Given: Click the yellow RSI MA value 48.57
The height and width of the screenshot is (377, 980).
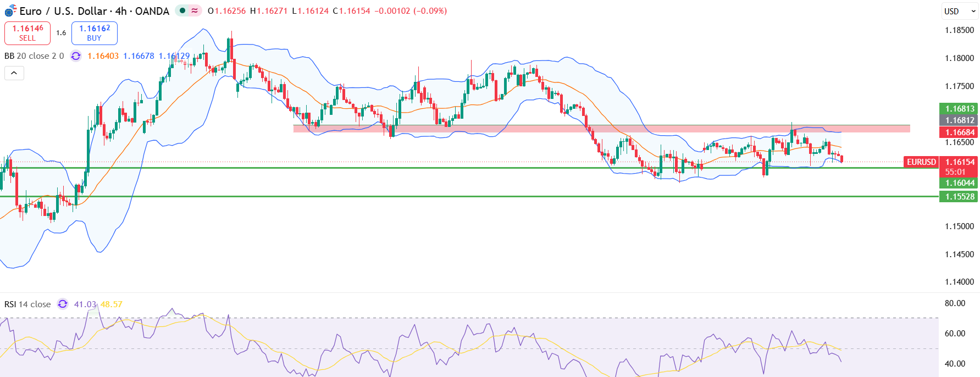Looking at the screenshot, I should click(112, 304).
